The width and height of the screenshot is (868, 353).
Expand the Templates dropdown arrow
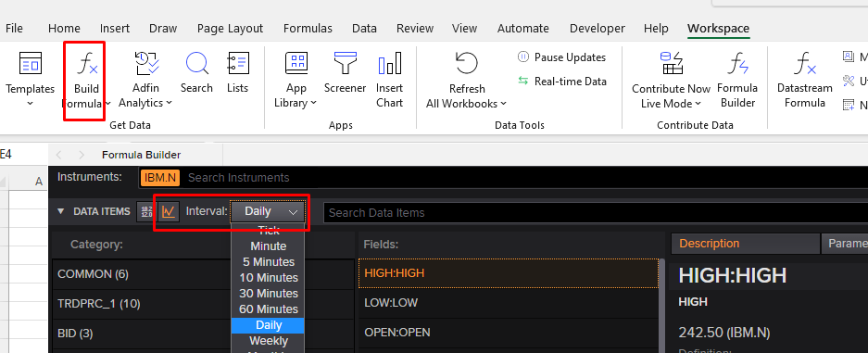point(30,104)
